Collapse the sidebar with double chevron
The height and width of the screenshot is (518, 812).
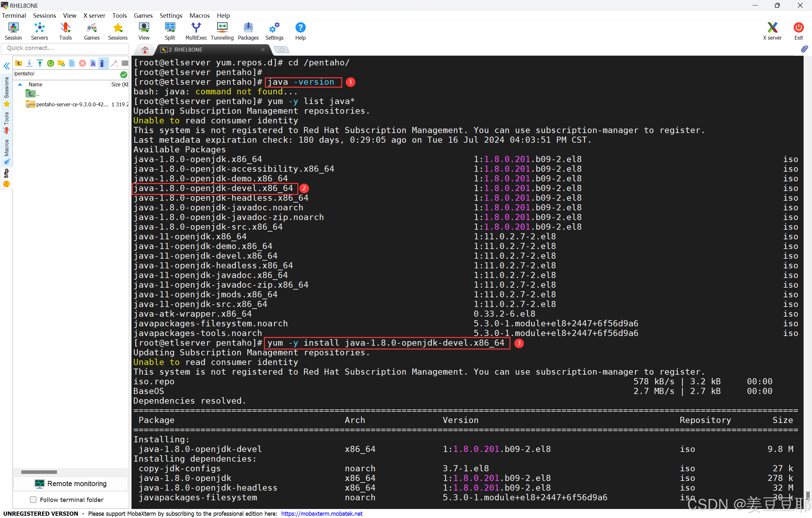[6, 66]
